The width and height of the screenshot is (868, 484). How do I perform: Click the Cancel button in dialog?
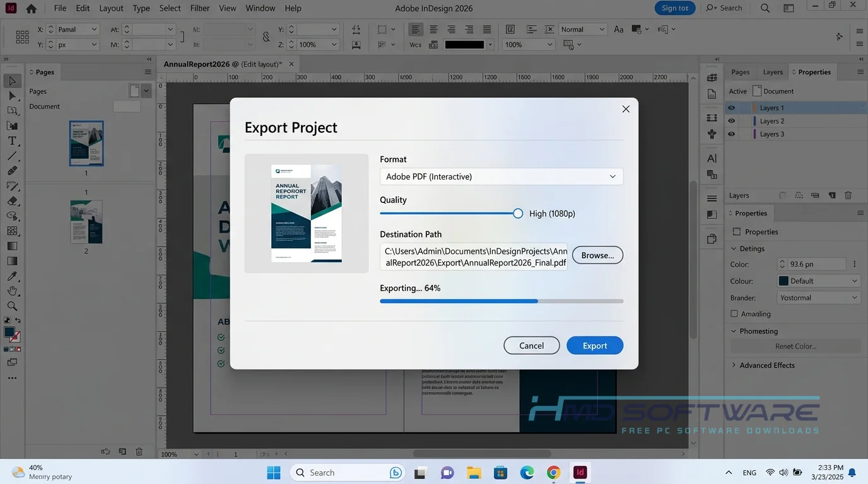[x=532, y=345]
